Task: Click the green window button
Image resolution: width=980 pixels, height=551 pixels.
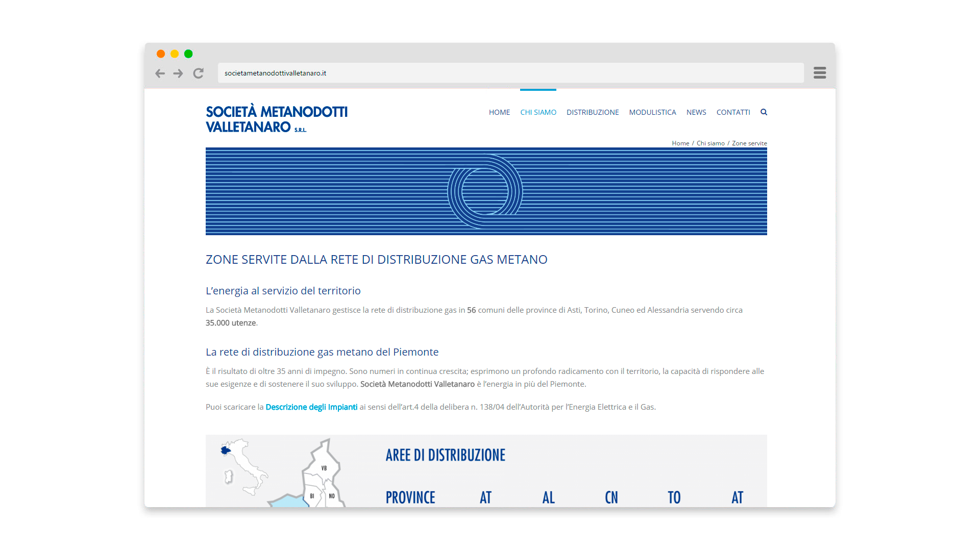Action: [188, 54]
